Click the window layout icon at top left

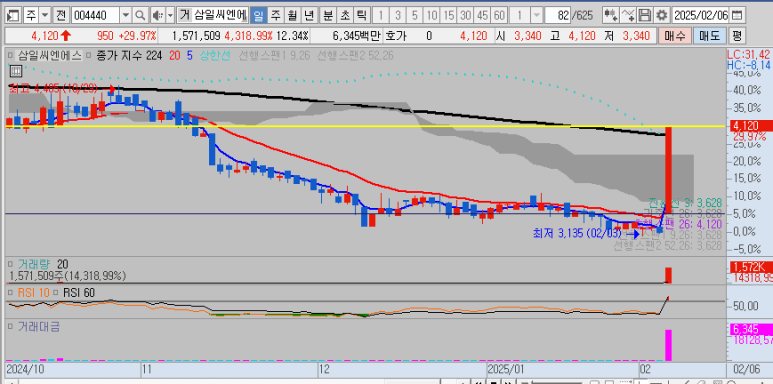click(14, 15)
